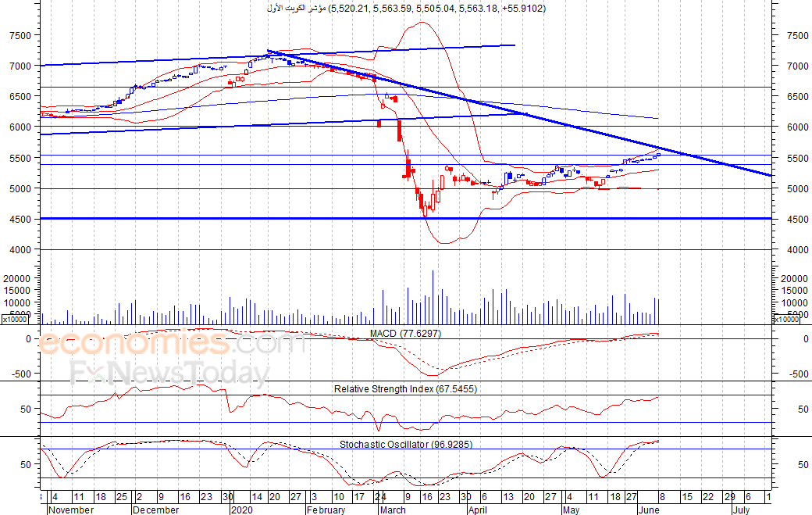The width and height of the screenshot is (812, 515).
Task: Select the Stochastic Oscillator (96.9285) label
Action: click(406, 445)
